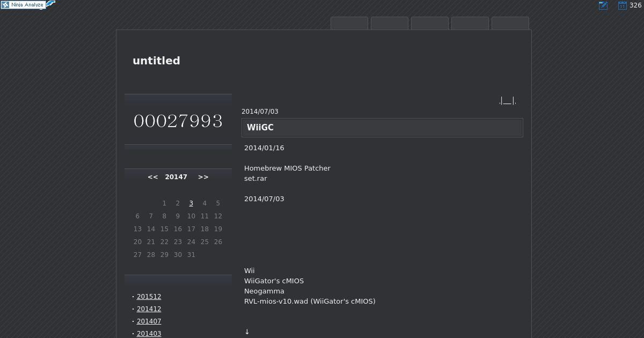Click the RVL-mios-v10.wad line
Screen dimensions: 644x338
point(310,302)
